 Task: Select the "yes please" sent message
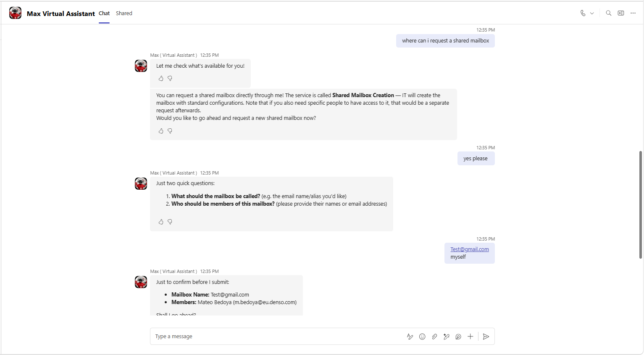coord(476,159)
